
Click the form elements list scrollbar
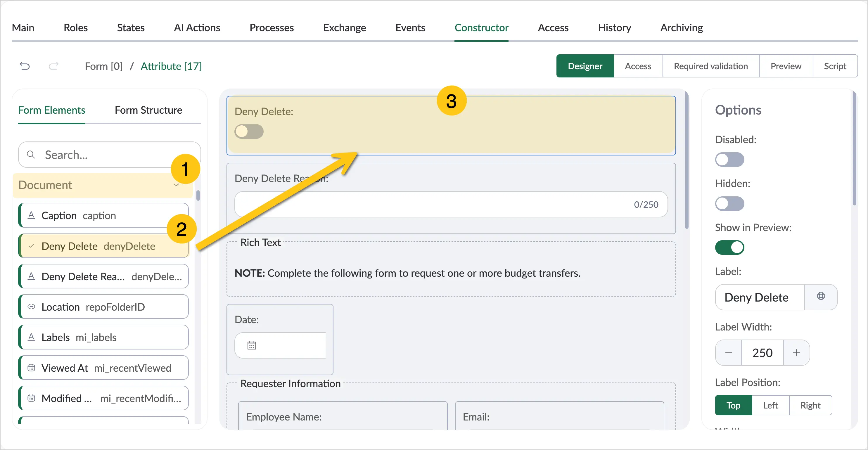point(198,196)
